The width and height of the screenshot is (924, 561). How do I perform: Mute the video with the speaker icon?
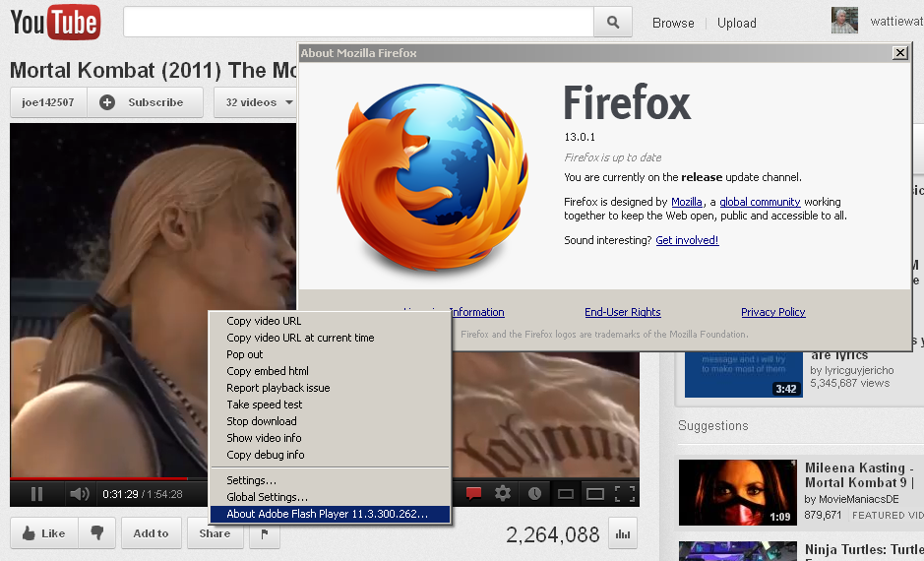79,494
